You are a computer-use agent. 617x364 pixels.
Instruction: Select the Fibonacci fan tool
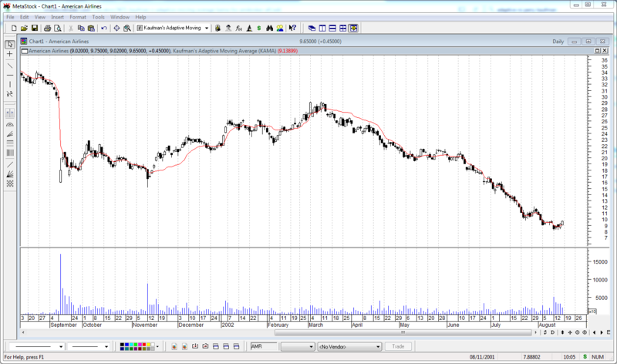pyautogui.click(x=10, y=133)
